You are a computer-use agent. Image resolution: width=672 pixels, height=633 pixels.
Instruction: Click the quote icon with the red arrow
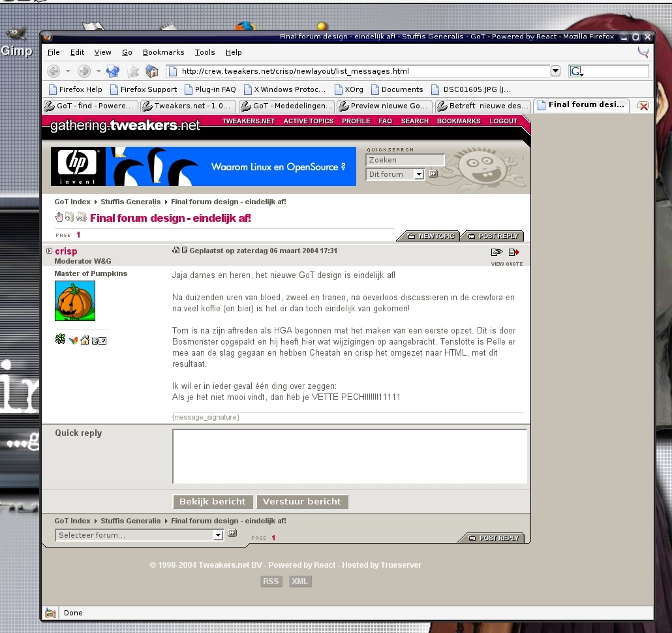click(x=514, y=252)
